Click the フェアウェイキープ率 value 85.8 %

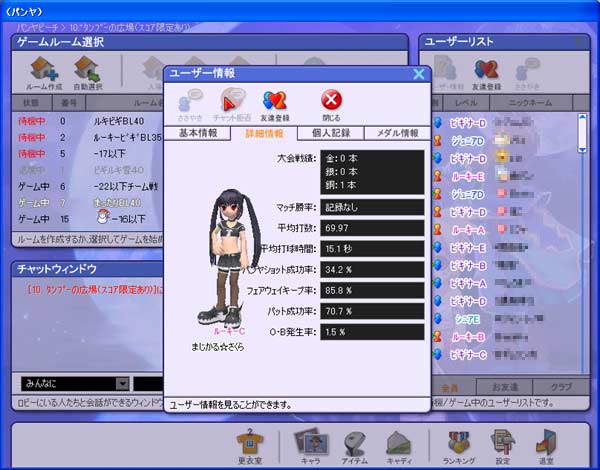point(372,290)
